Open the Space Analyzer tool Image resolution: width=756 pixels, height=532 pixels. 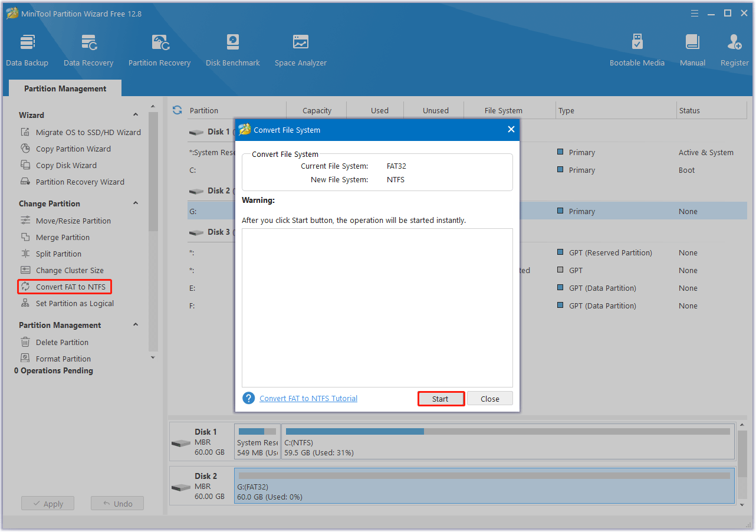pos(301,50)
